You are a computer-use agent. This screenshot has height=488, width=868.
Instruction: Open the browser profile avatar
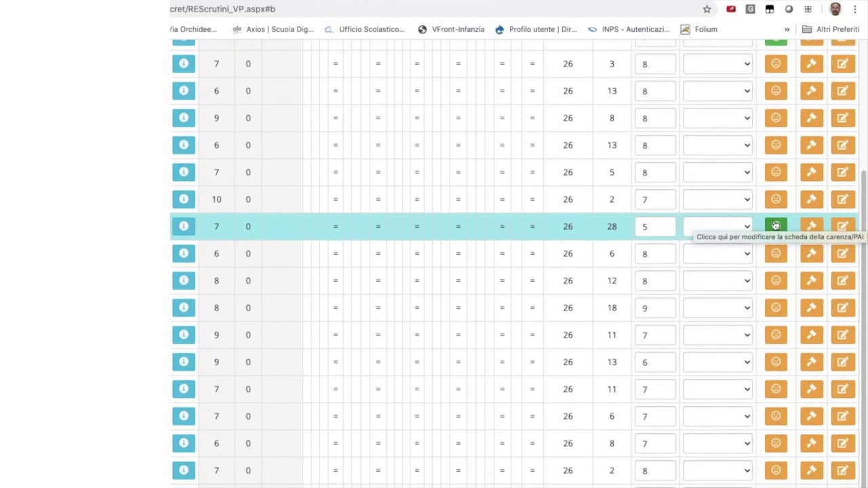coord(835,9)
